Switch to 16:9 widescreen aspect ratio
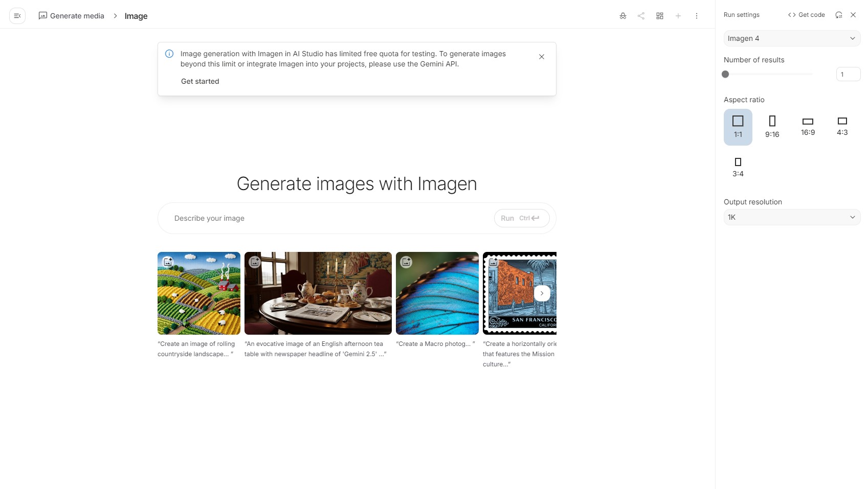The height and width of the screenshot is (489, 868). [808, 126]
